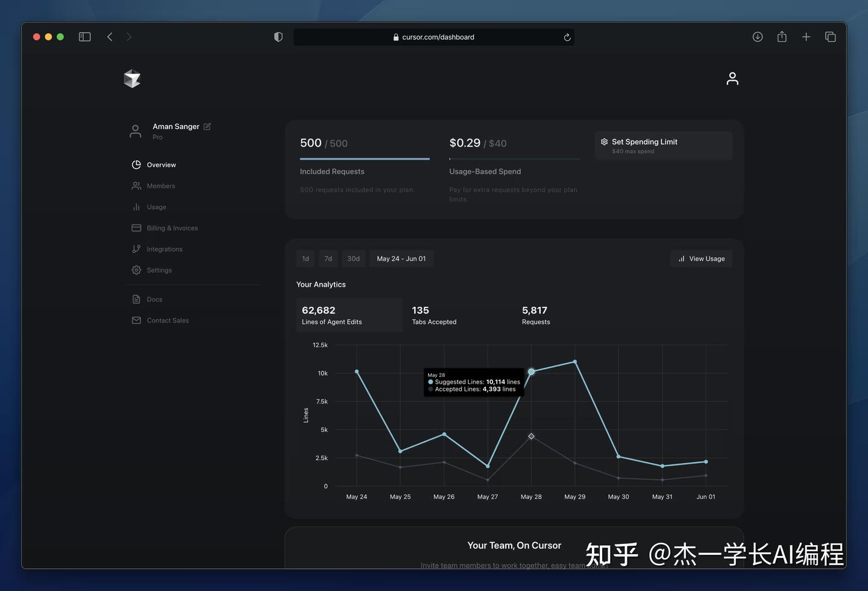
Task: Select Overview in the sidebar navigation
Action: tap(161, 165)
